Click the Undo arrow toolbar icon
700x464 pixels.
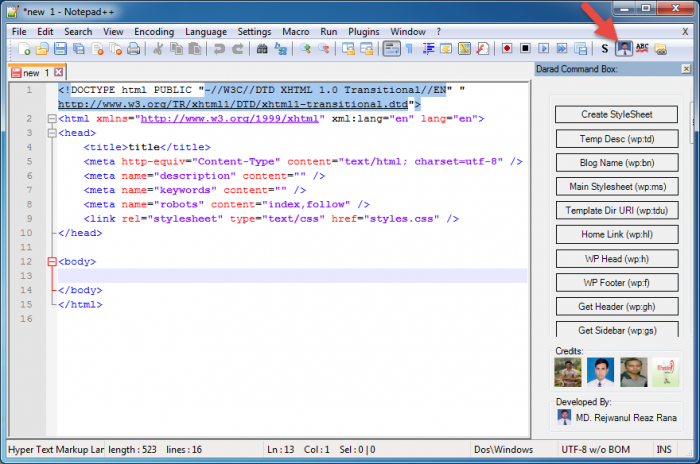(219, 48)
